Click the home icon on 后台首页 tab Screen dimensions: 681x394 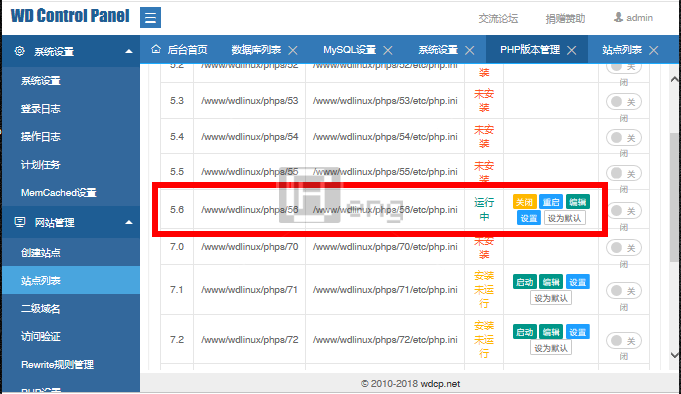(156, 50)
